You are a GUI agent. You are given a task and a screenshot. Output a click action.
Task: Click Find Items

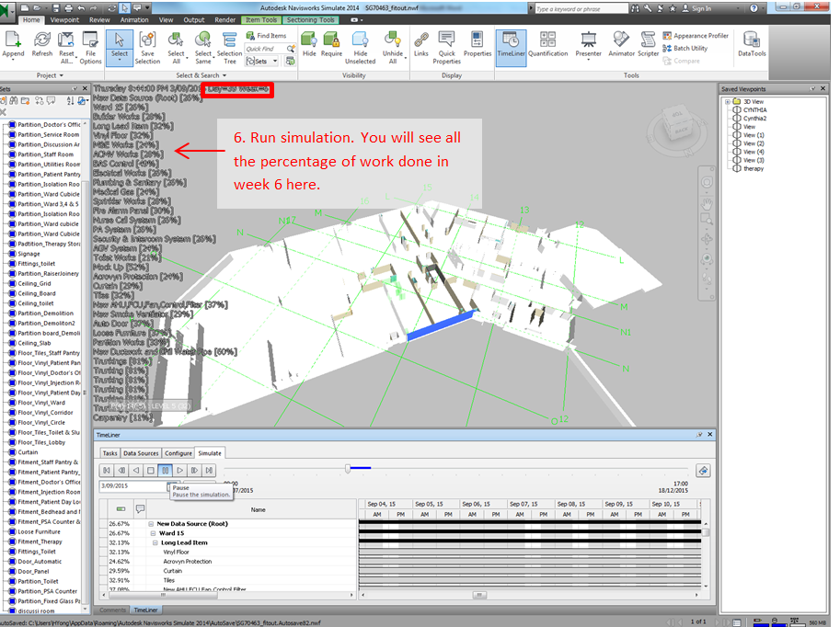click(266, 35)
